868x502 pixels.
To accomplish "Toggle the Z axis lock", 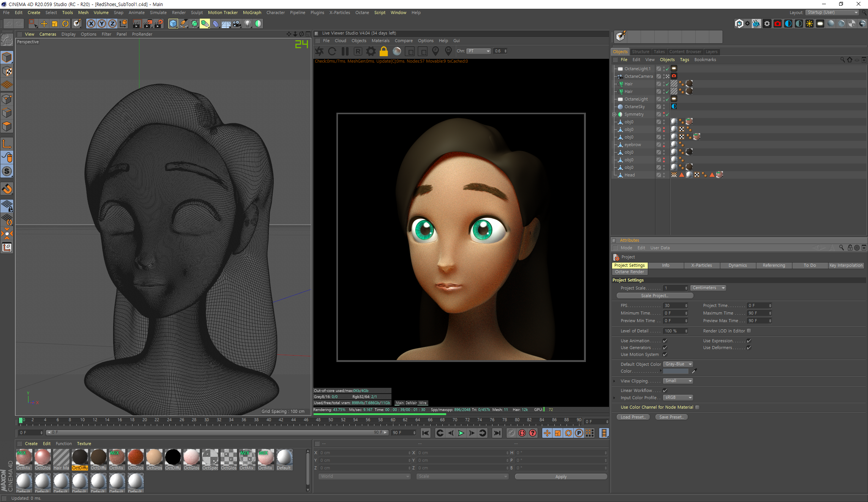I will [112, 24].
